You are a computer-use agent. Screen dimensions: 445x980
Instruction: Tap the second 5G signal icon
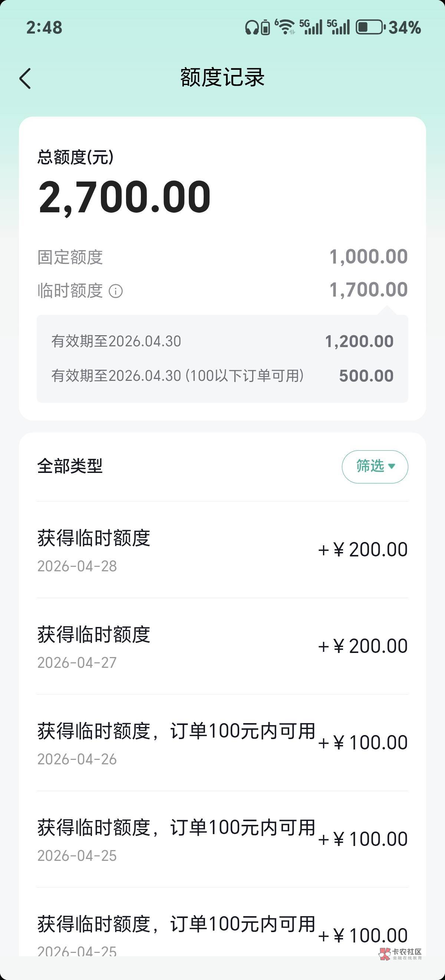pos(338,27)
